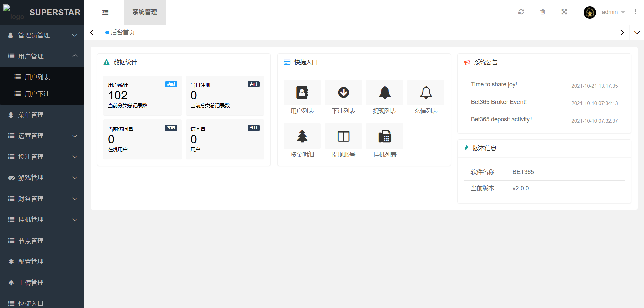Toggle fullscreen with the expand arrows icon
This screenshot has width=644, height=308.
coord(564,12)
